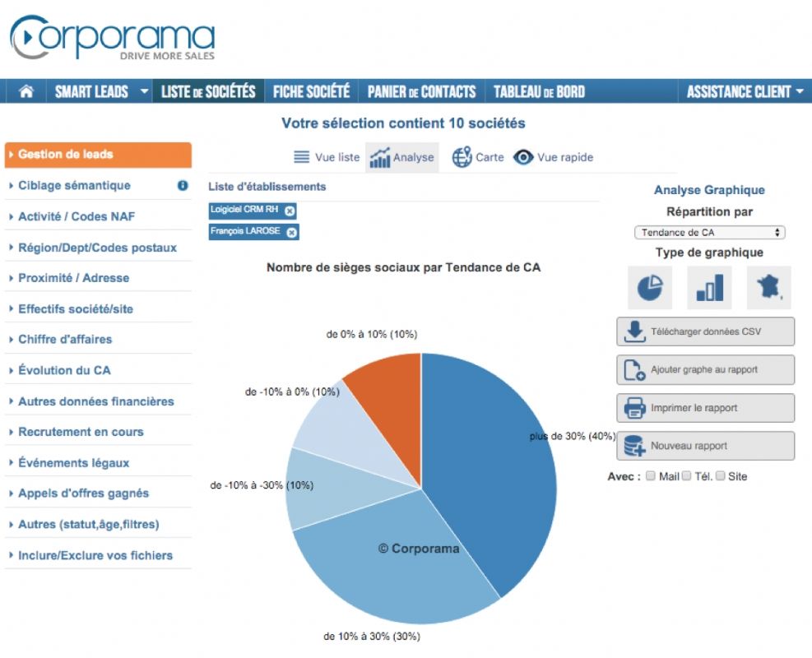Expand Effectifs société/site filter

76,309
